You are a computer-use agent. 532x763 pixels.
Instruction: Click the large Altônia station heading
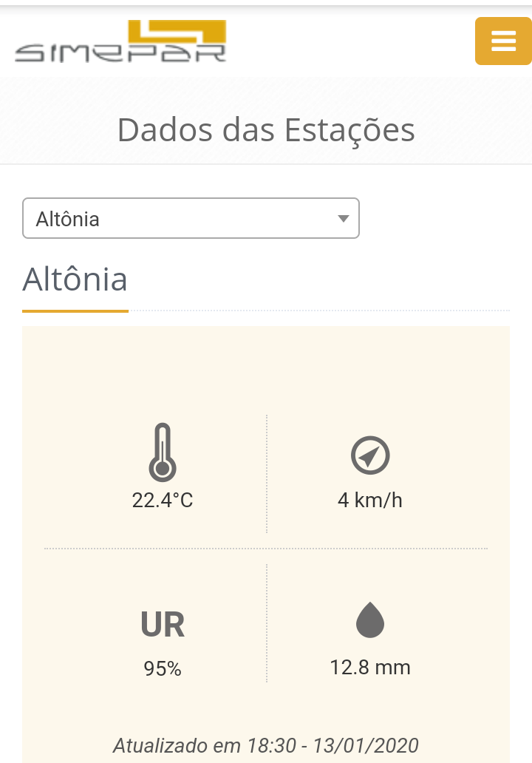(75, 280)
